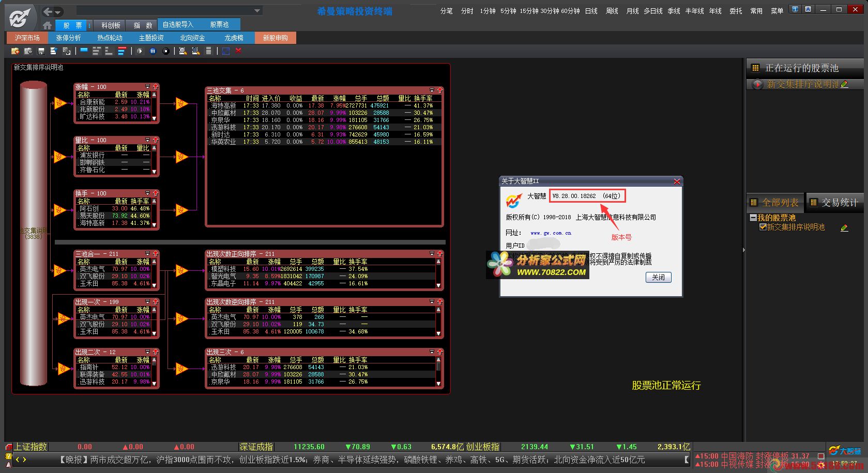Open dropdown menu of 三池交集 - 6 panel
Viewport: 868px width, 473px height.
pos(432,90)
